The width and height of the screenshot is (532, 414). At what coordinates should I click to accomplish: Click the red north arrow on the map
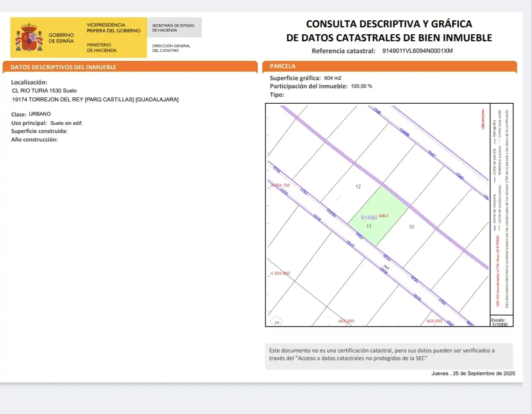(x=483, y=119)
